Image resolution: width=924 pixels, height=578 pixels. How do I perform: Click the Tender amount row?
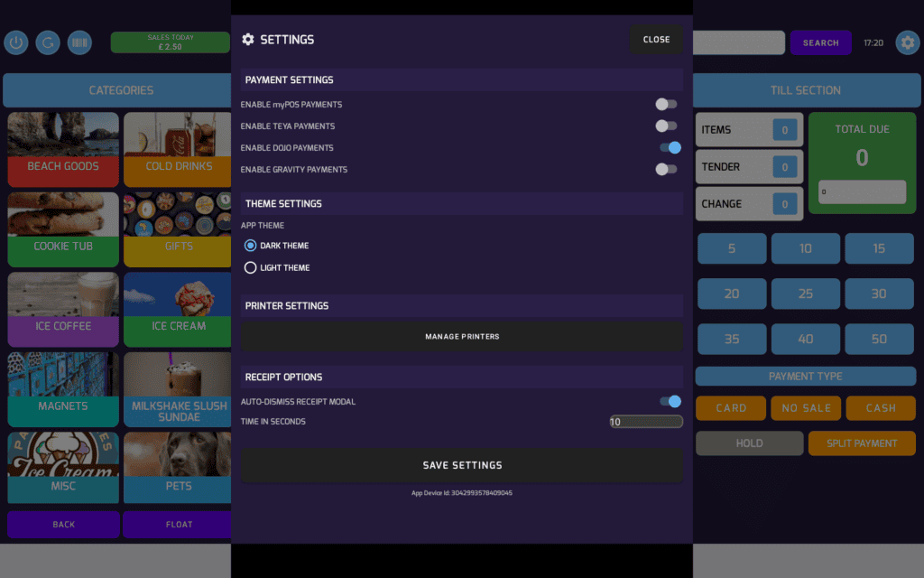click(750, 167)
